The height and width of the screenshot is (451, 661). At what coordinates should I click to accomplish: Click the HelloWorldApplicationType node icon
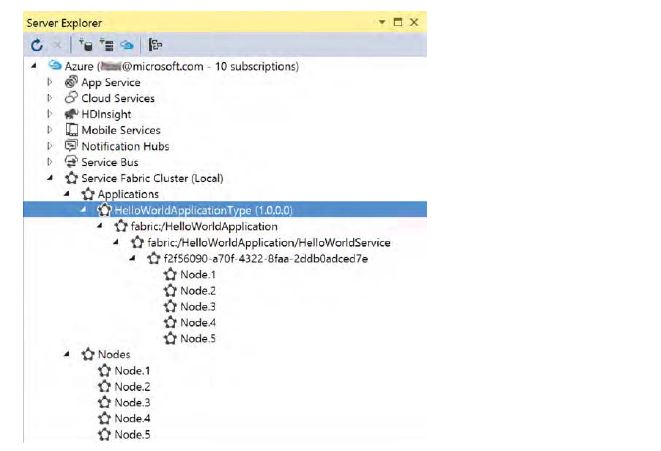[104, 209]
